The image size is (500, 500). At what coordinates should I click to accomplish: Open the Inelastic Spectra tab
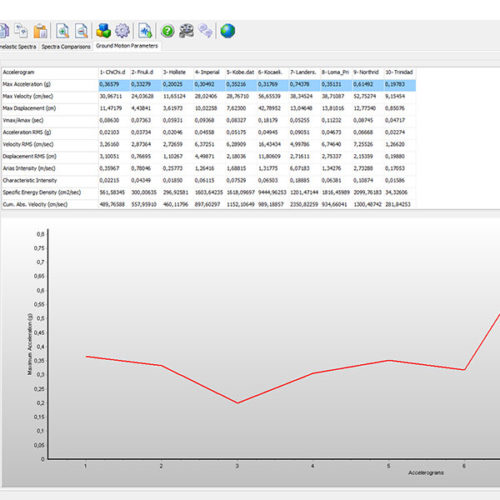18,47
